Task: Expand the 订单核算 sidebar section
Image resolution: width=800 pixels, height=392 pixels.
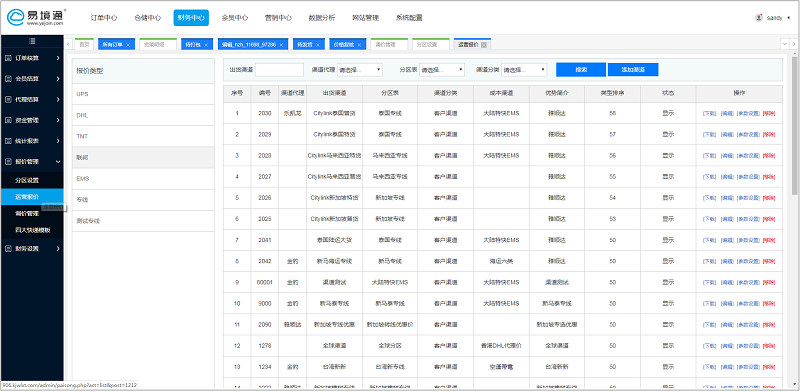Action: tap(58, 58)
